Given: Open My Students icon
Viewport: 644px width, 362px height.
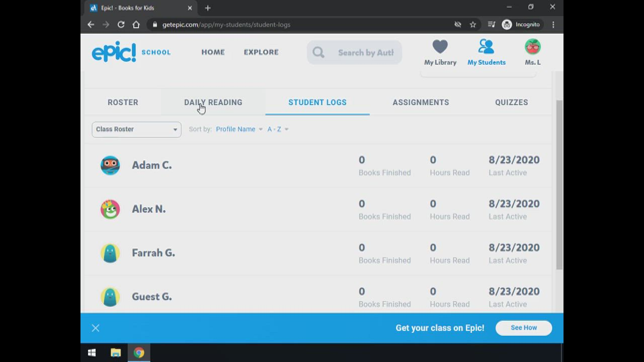Looking at the screenshot, I should [487, 47].
